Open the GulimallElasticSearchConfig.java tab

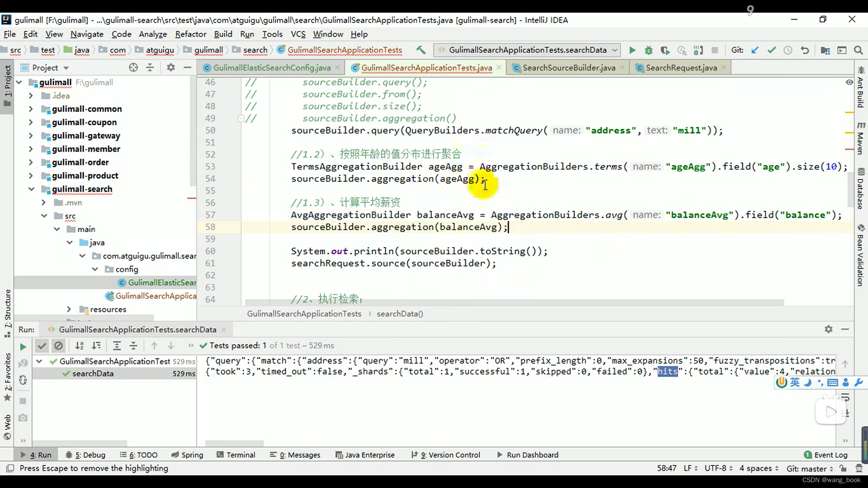pos(272,67)
